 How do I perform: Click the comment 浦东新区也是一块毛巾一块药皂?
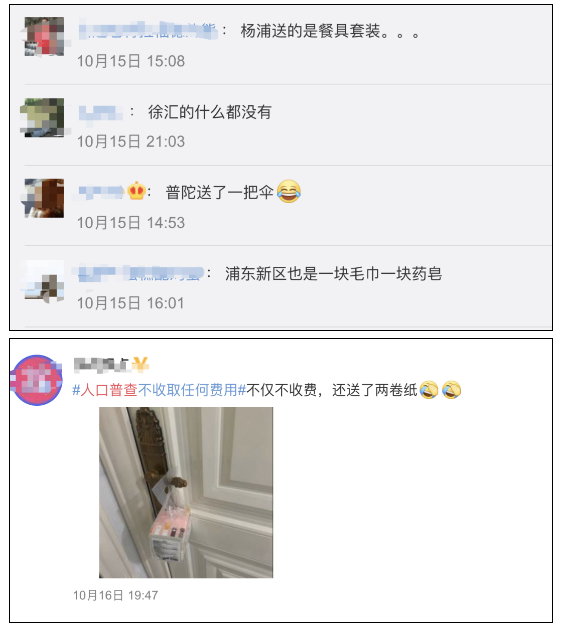pos(334,274)
